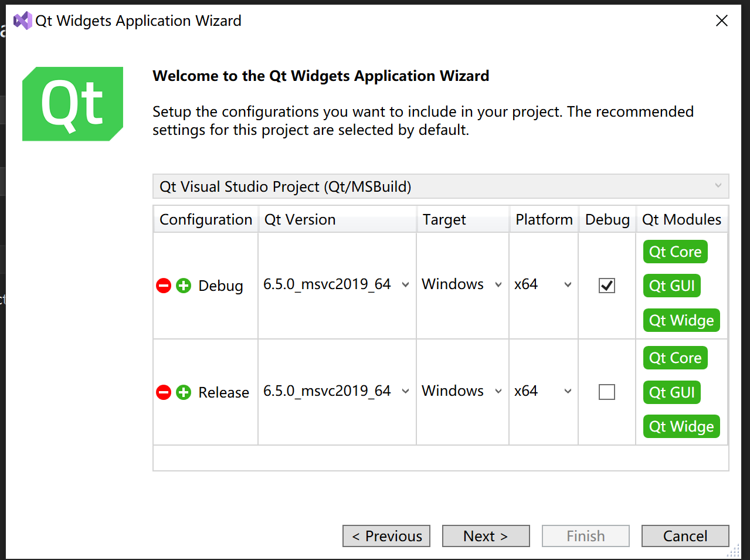The height and width of the screenshot is (560, 750).
Task: Click green add icon in Release row
Action: tap(184, 392)
